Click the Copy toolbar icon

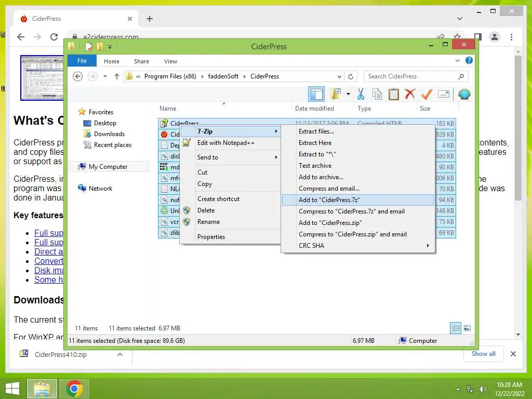[x=377, y=95]
